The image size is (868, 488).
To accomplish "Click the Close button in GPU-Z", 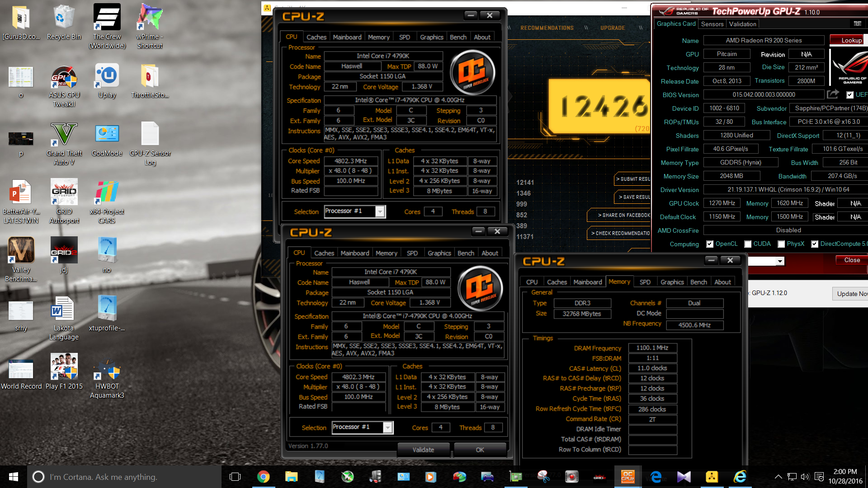I will tap(852, 260).
